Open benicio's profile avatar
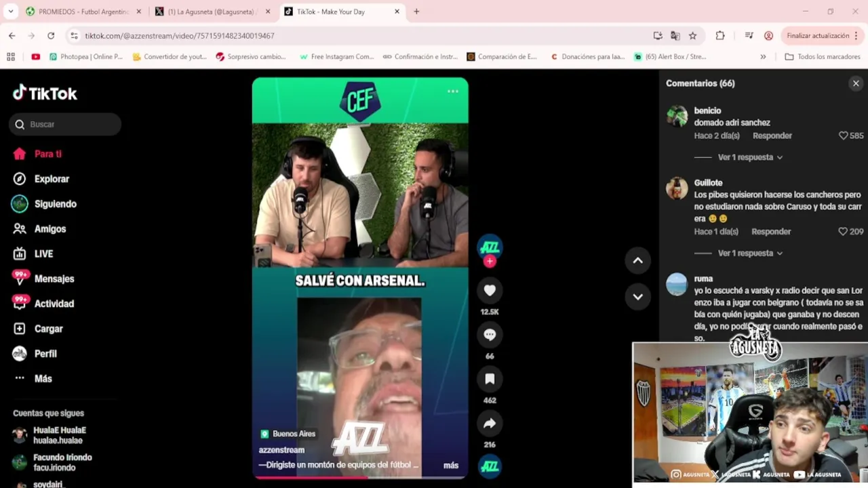868x488 pixels. click(677, 117)
